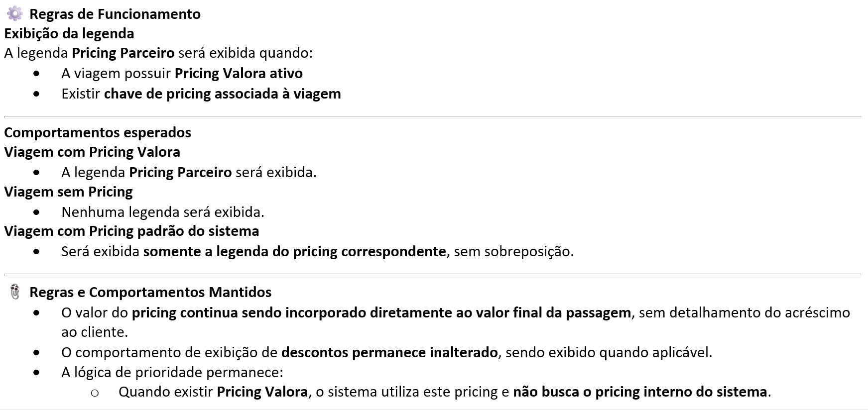
Task: Click the purple gear icon beside Regras de Funcionamento
Action: tap(15, 13)
